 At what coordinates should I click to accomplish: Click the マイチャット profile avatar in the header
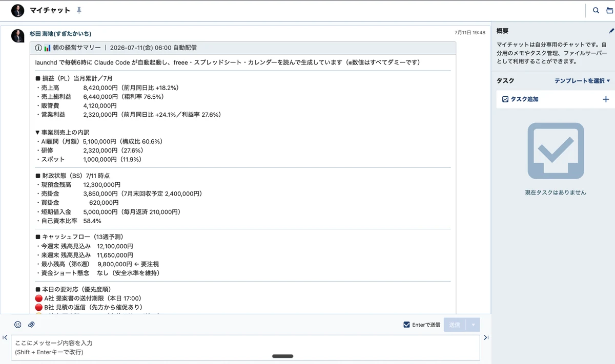click(x=17, y=10)
